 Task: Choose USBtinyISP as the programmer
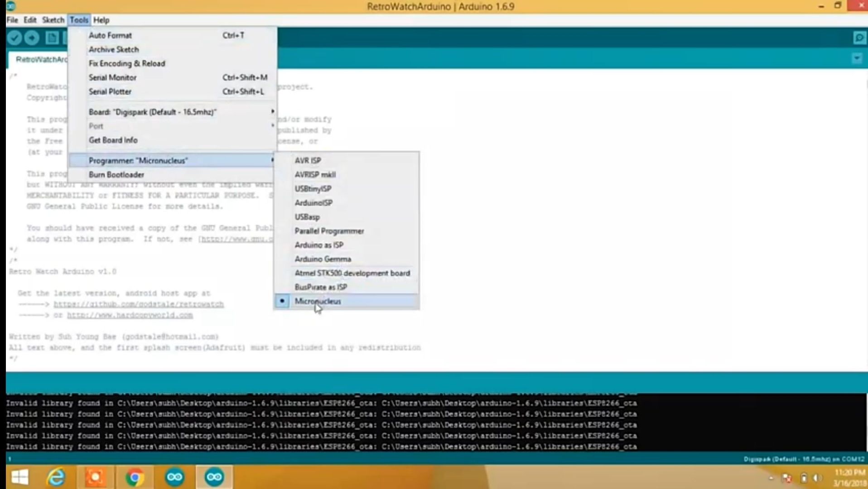pos(313,188)
